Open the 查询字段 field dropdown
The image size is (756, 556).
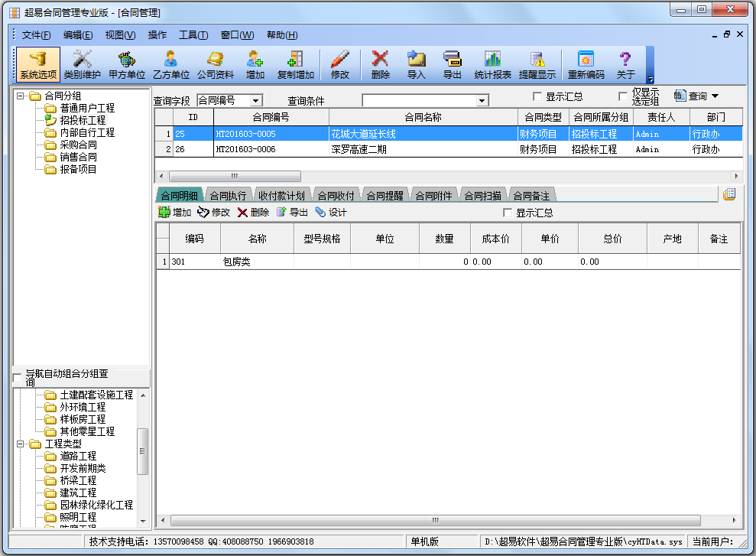click(257, 100)
